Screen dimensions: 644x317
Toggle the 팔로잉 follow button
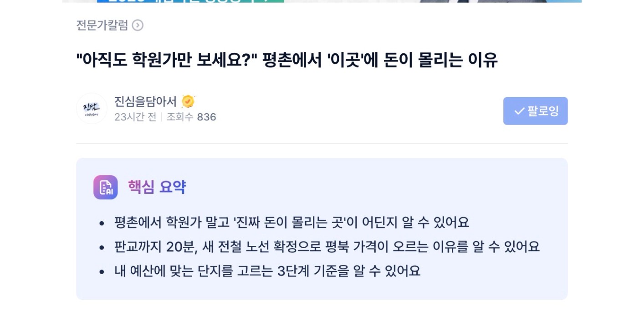535,111
